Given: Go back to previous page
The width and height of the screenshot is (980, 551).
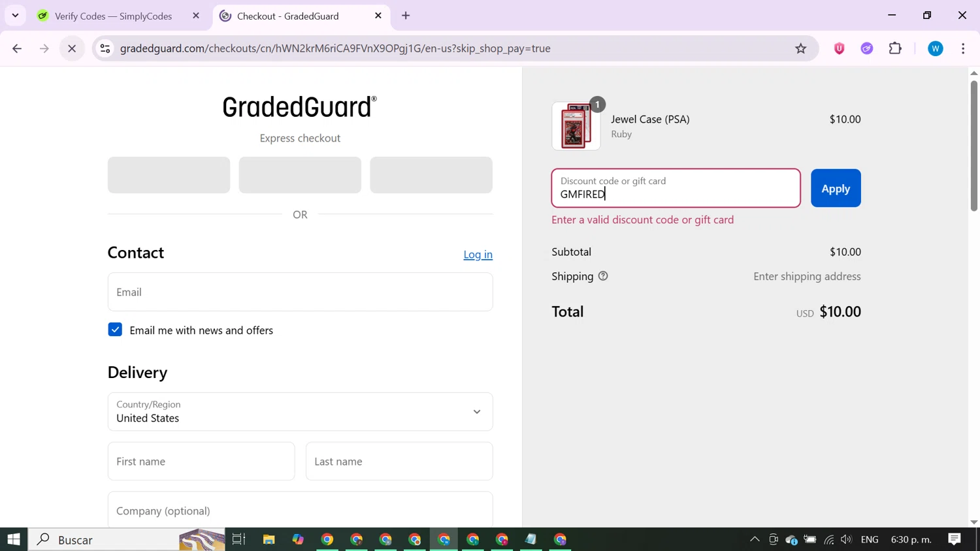Looking at the screenshot, I should (x=17, y=48).
